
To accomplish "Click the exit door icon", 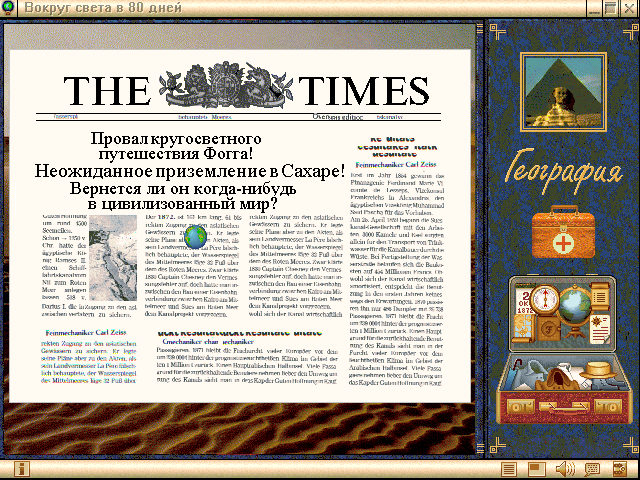I will [620, 469].
